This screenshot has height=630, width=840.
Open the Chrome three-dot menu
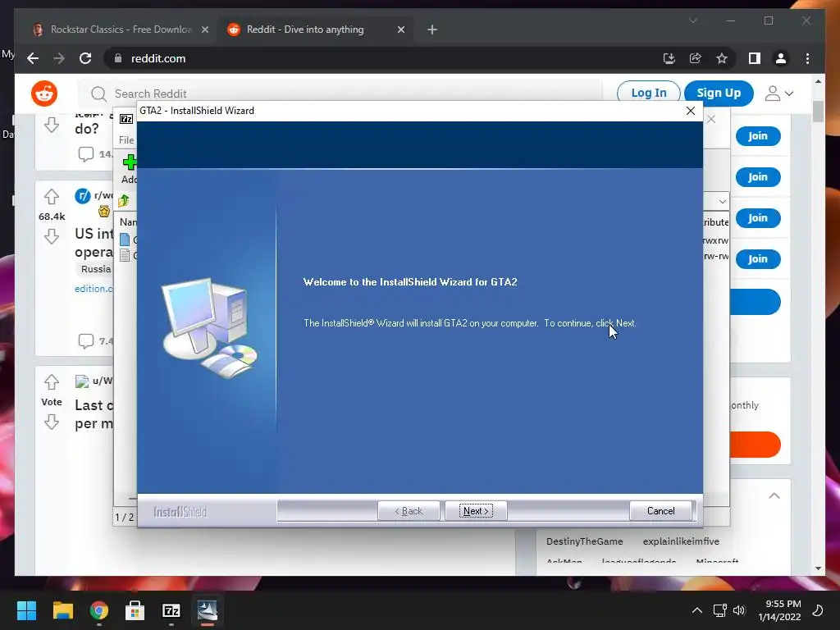(x=807, y=58)
